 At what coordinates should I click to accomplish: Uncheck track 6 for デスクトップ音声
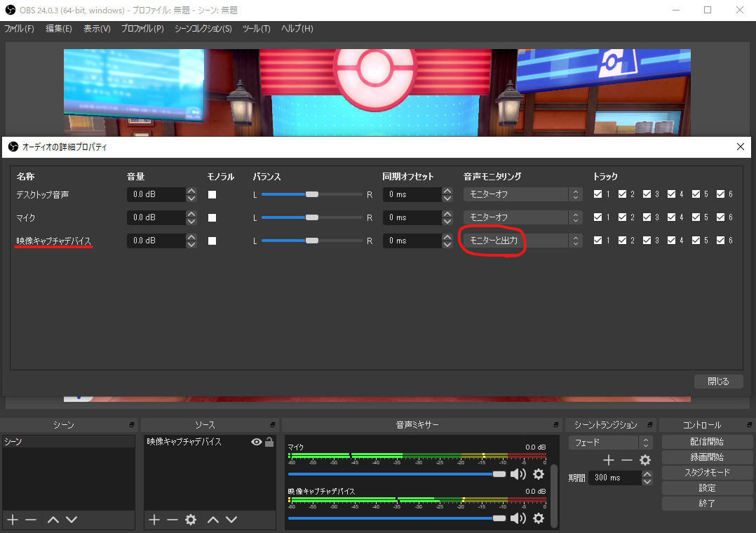(720, 194)
